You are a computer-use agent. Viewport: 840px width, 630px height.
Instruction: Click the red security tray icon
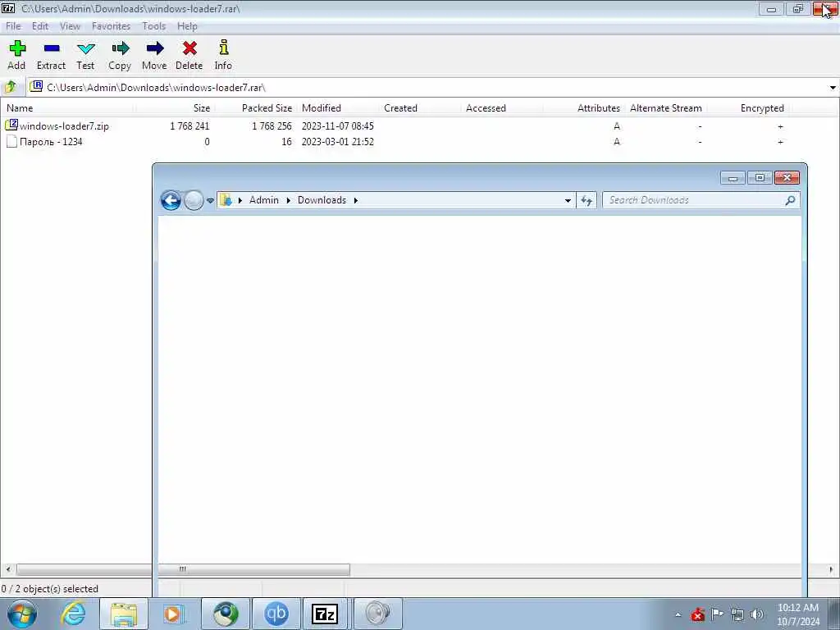tap(697, 614)
